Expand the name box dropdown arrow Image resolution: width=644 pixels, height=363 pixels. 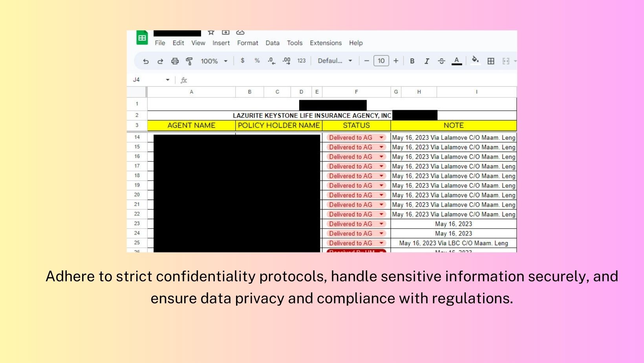[168, 80]
